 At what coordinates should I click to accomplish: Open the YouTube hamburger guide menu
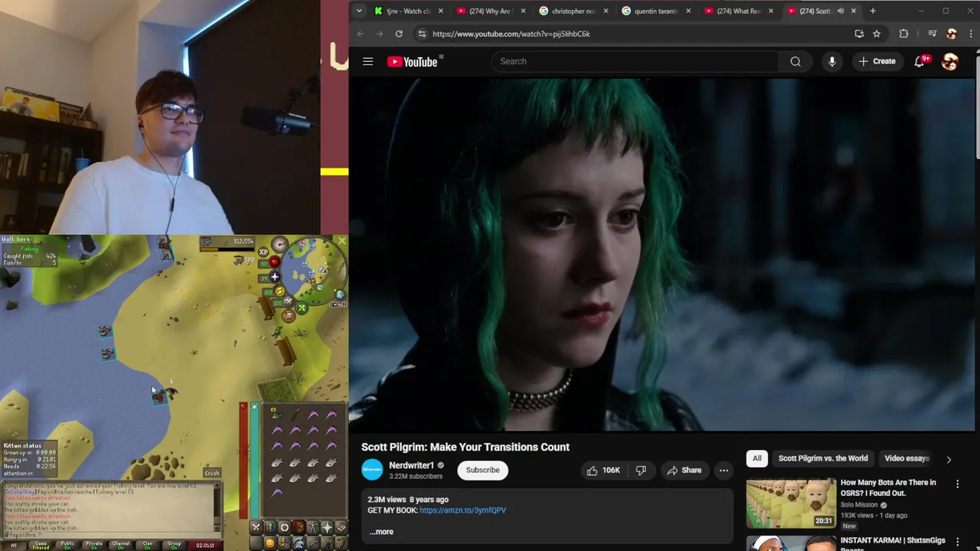(367, 61)
